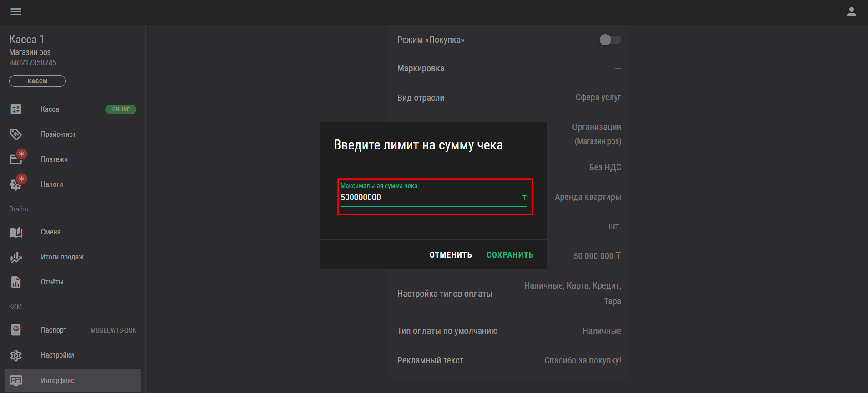Click the КАССЫ button

coord(37,81)
